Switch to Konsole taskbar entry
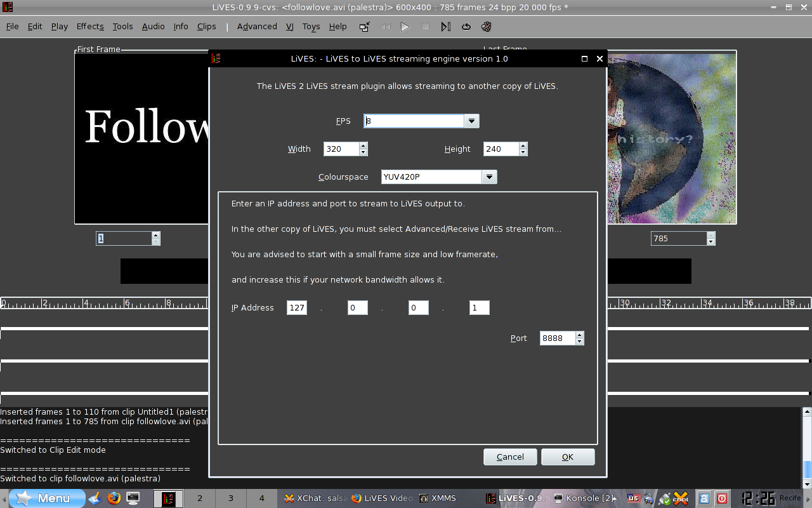This screenshot has height=508, width=812. click(x=584, y=498)
